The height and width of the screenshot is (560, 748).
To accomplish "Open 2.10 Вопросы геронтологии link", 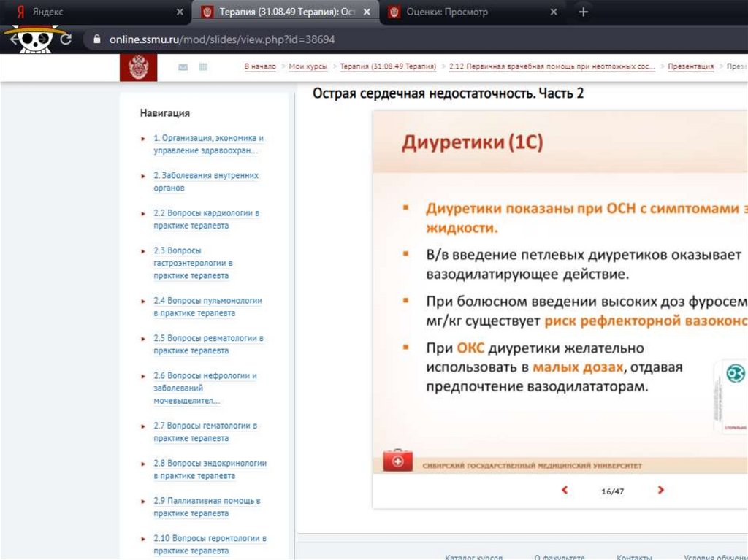I will 210,544.
